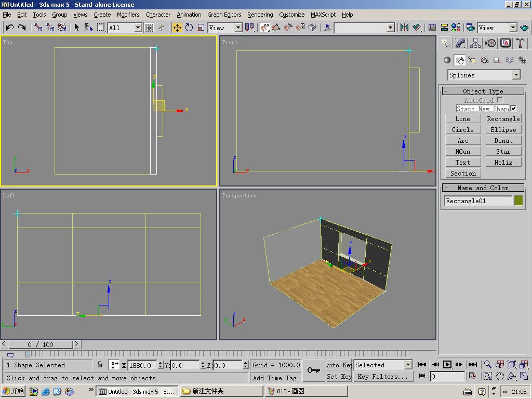The height and width of the screenshot is (399, 532).
Task: Open the Rectangle01 object color swatch
Action: [x=518, y=201]
